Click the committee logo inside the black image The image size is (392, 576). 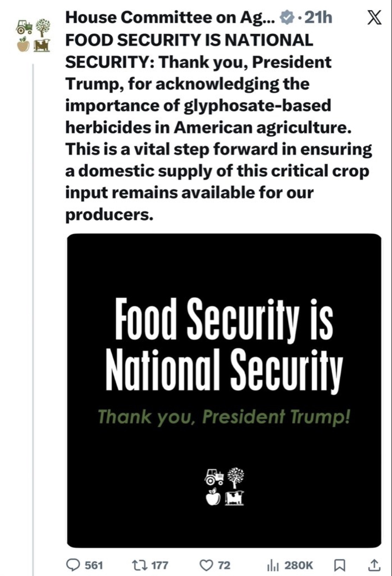click(x=224, y=487)
